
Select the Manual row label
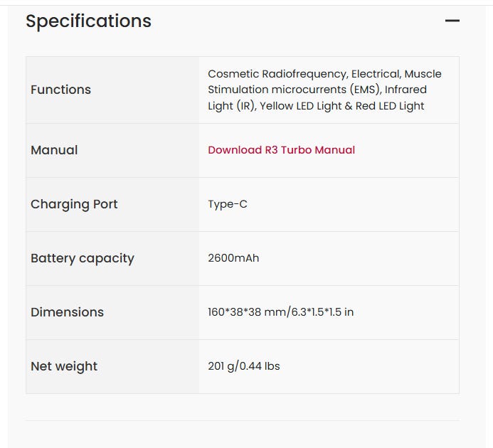tap(54, 150)
